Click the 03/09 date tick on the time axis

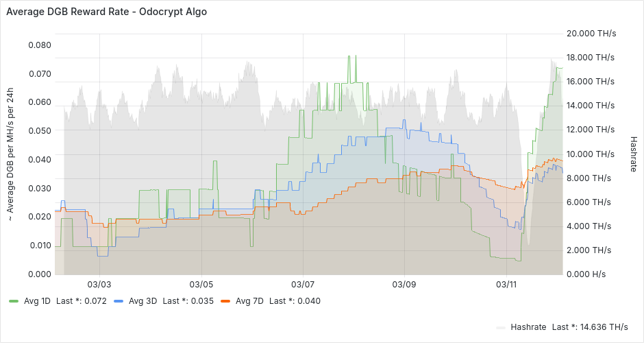point(404,284)
